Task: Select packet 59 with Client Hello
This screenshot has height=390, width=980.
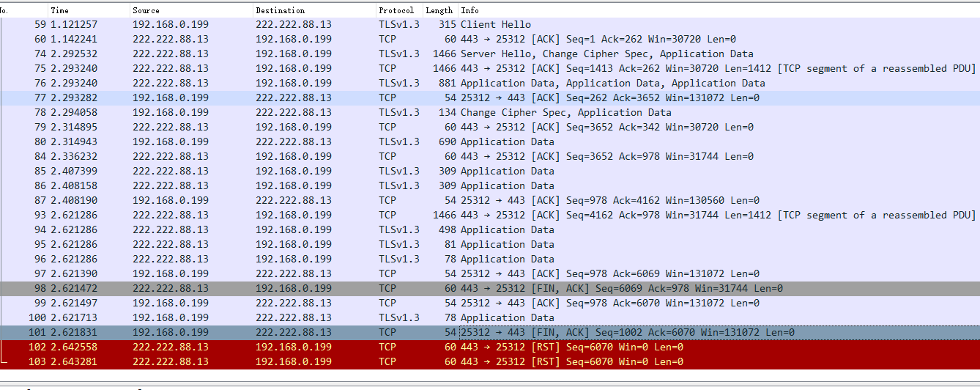Action: (x=490, y=25)
